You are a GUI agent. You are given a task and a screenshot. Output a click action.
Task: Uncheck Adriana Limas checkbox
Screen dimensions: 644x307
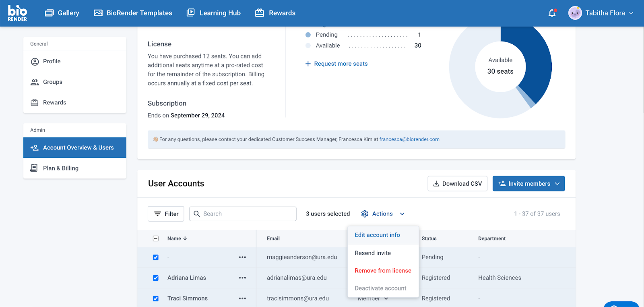[156, 278]
